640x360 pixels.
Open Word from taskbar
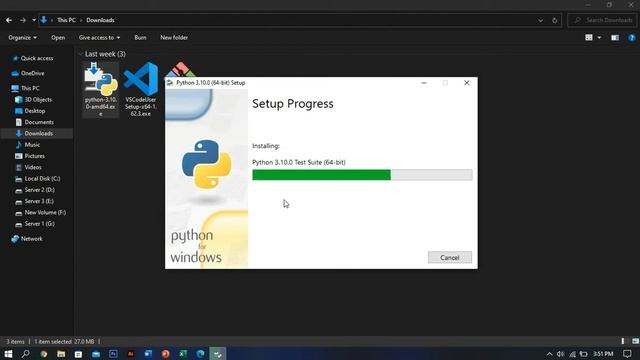coord(148,354)
